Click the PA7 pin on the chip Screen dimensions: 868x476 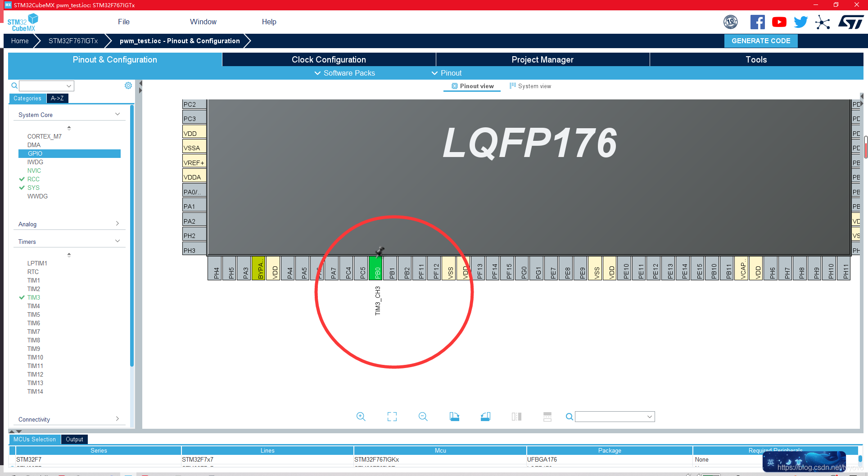(x=331, y=268)
